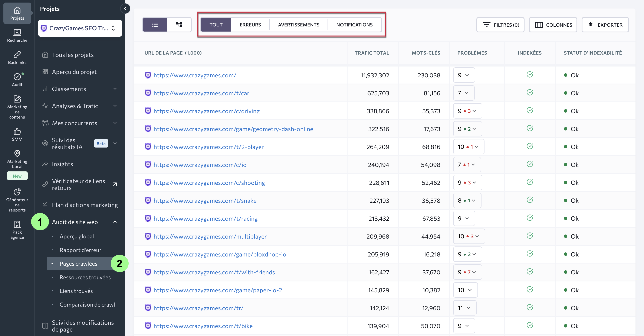The height and width of the screenshot is (336, 644).
Task: Click indexed checkmark for /t/bike row
Action: pyautogui.click(x=530, y=325)
